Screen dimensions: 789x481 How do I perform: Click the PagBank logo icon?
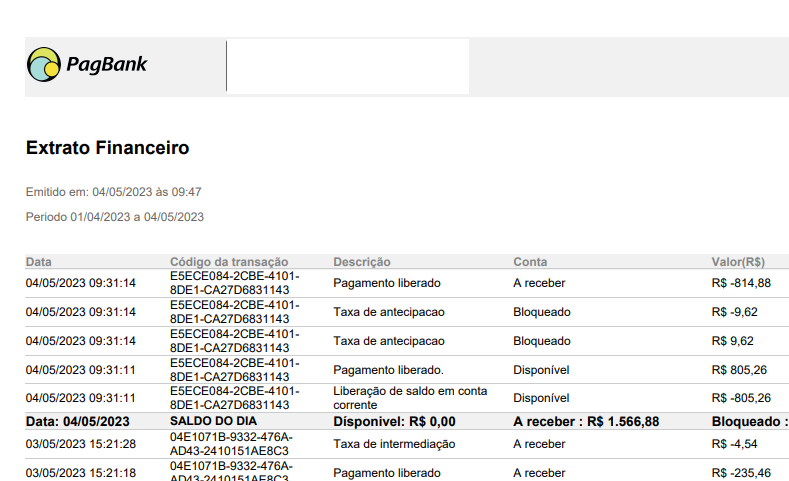coord(43,65)
